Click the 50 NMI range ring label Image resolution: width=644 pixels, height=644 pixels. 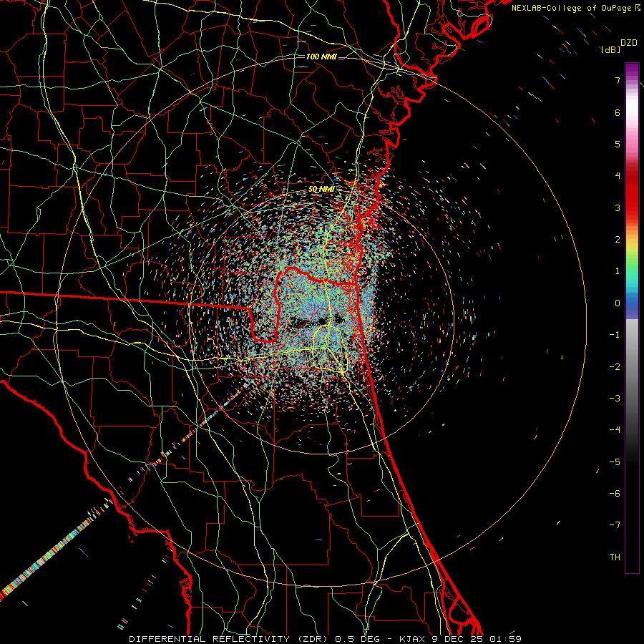click(321, 190)
